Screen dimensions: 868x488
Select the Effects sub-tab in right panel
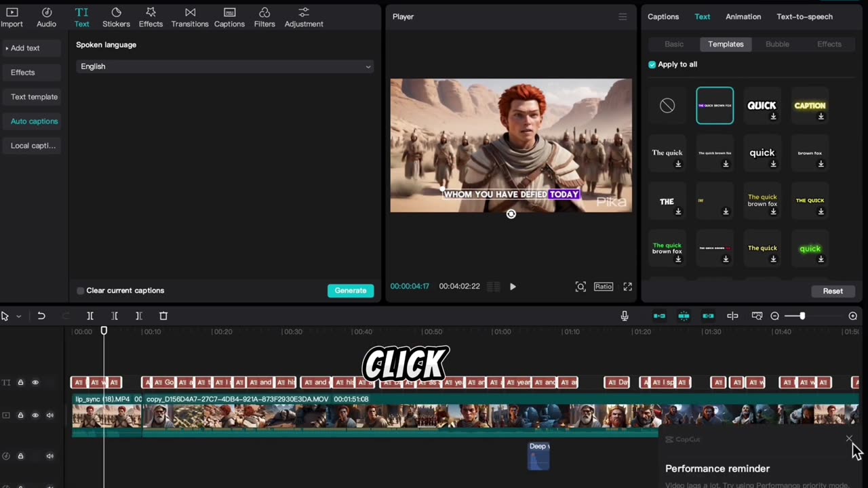(x=829, y=44)
